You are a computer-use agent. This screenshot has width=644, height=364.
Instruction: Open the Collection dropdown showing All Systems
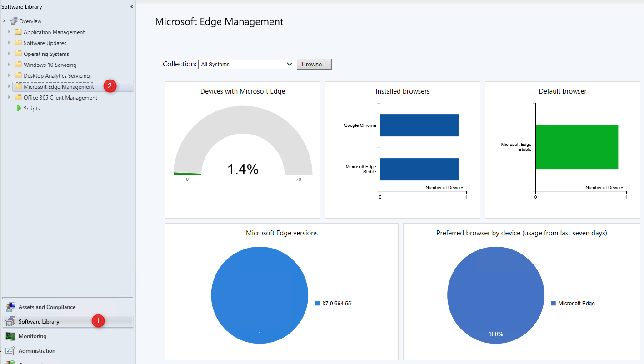coord(247,64)
